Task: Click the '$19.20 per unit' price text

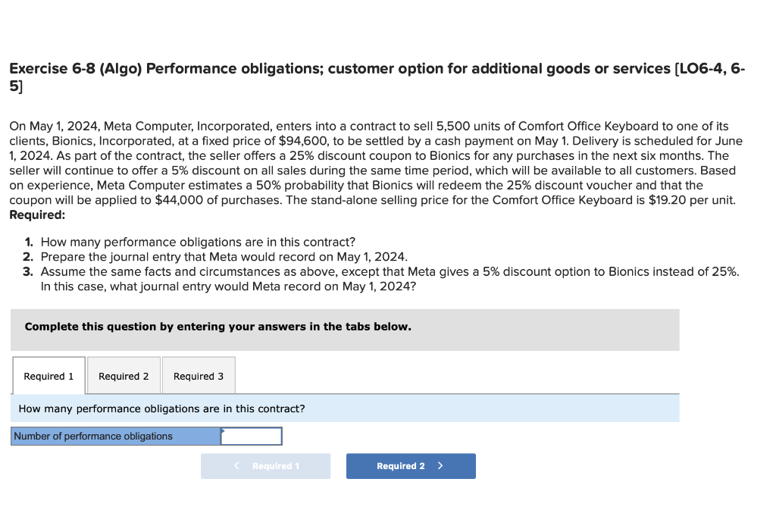Action: tap(693, 200)
